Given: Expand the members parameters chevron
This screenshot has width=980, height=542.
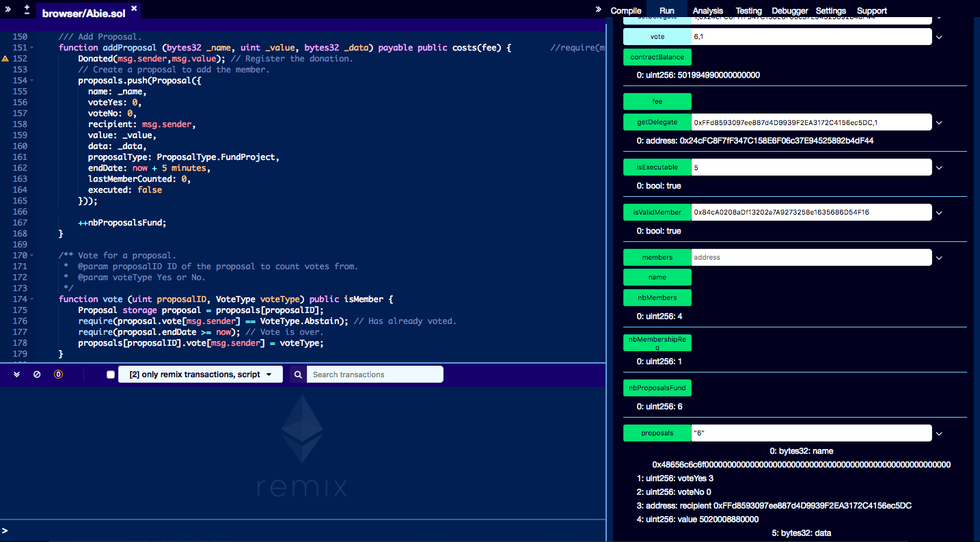Looking at the screenshot, I should click(939, 258).
